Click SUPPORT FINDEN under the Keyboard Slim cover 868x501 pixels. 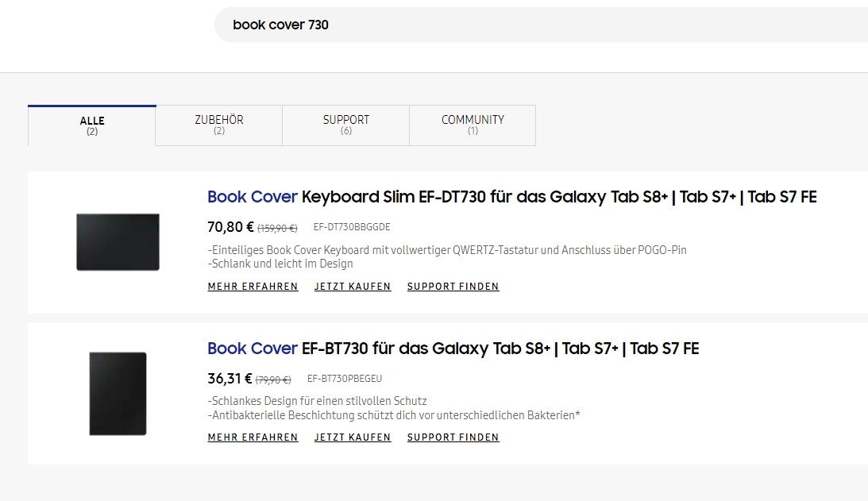click(453, 287)
